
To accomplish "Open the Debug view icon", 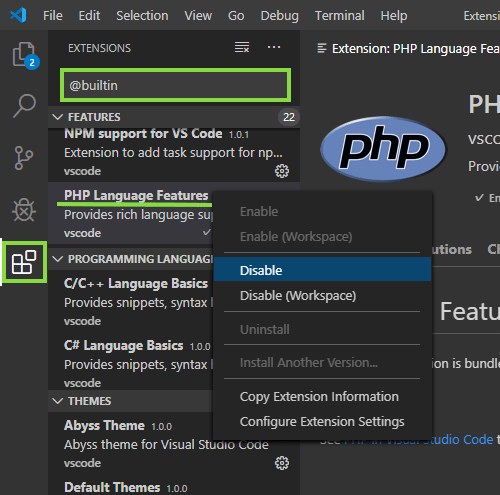I will coord(24,210).
